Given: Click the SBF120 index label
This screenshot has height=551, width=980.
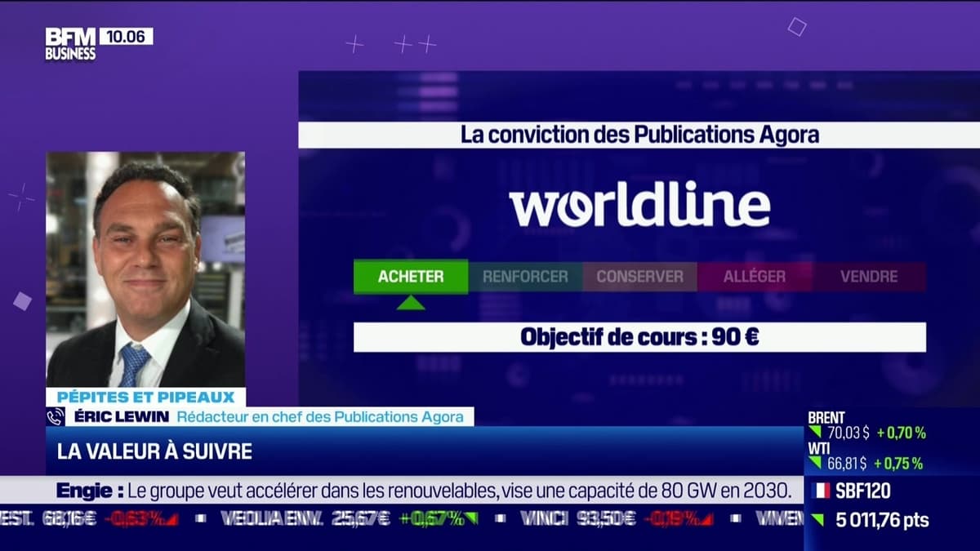Looking at the screenshot, I should click(862, 491).
